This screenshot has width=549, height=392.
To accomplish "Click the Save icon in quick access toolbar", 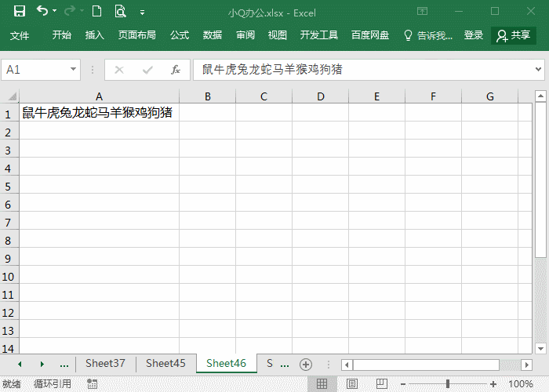I will coord(20,12).
